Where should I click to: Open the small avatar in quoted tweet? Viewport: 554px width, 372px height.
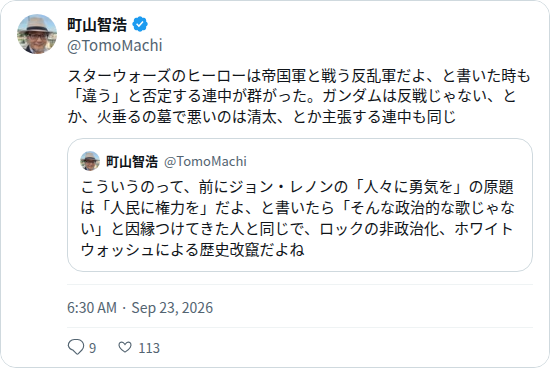(x=90, y=161)
